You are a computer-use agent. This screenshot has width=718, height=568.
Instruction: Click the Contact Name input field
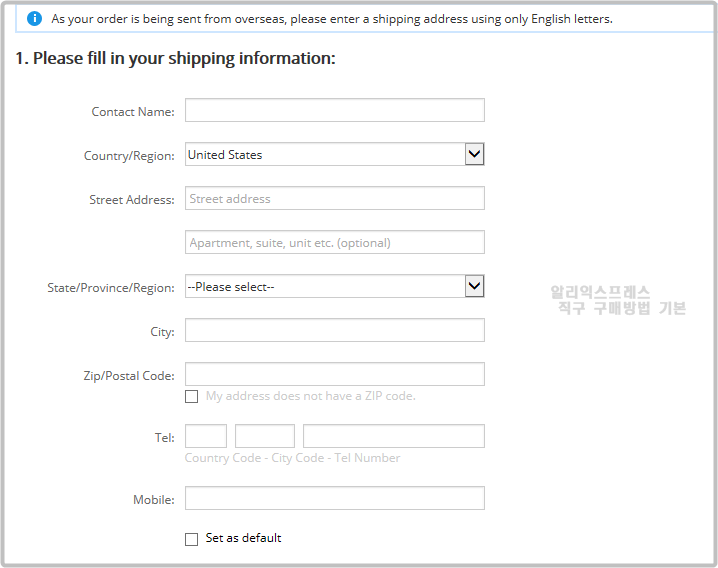point(335,110)
